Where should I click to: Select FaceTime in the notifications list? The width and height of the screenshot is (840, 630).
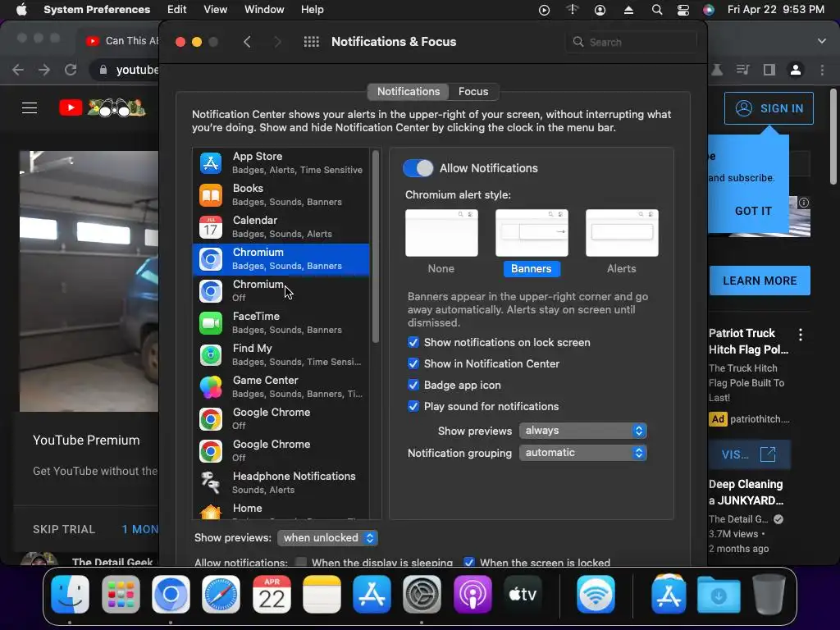click(281, 323)
